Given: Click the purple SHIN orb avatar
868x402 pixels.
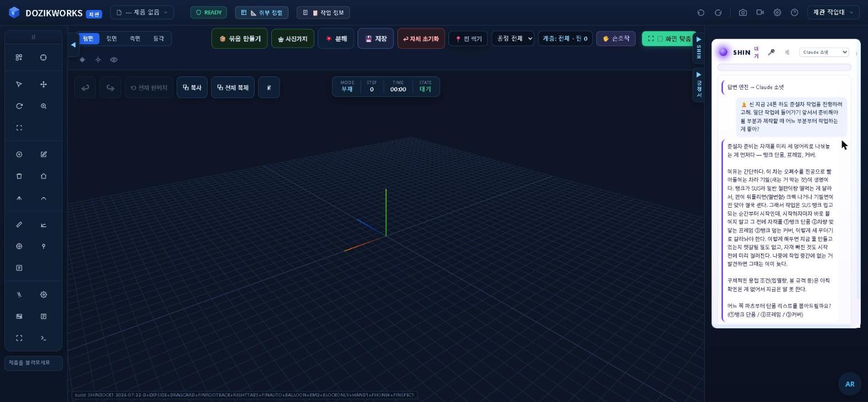Looking at the screenshot, I should pyautogui.click(x=723, y=52).
